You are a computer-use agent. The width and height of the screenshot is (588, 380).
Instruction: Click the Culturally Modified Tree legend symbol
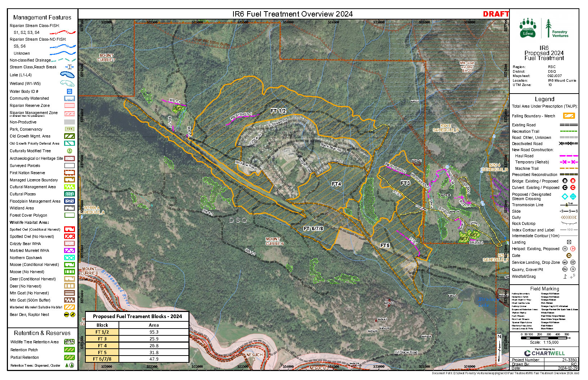69,151
